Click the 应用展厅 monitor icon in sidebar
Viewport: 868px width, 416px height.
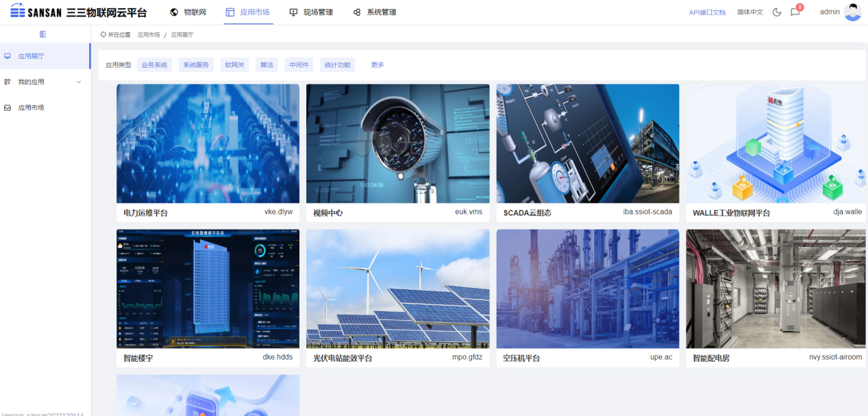click(x=8, y=56)
